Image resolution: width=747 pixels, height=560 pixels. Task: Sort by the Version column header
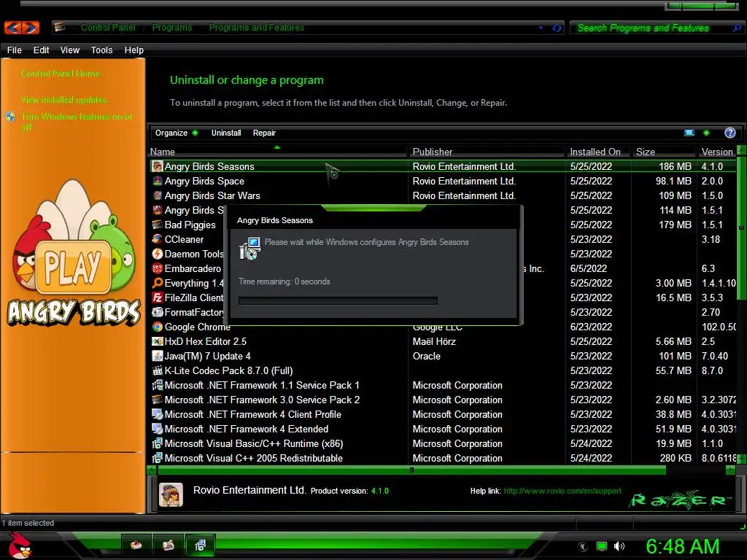coord(717,152)
